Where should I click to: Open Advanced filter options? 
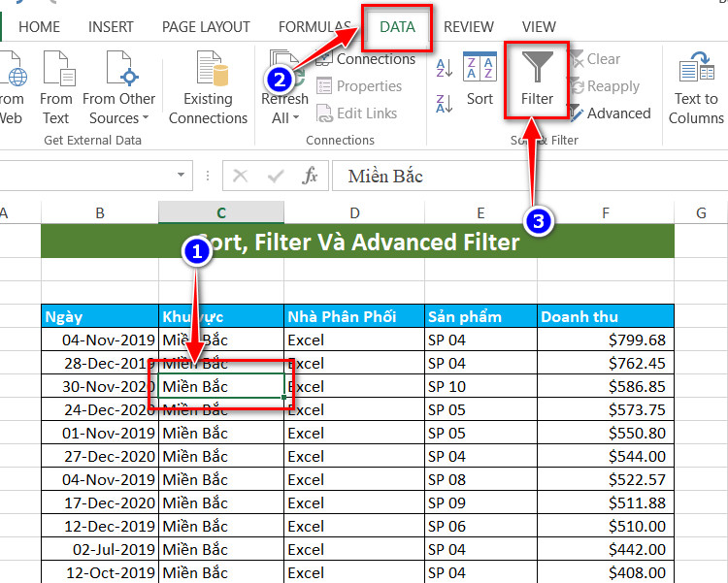click(611, 113)
